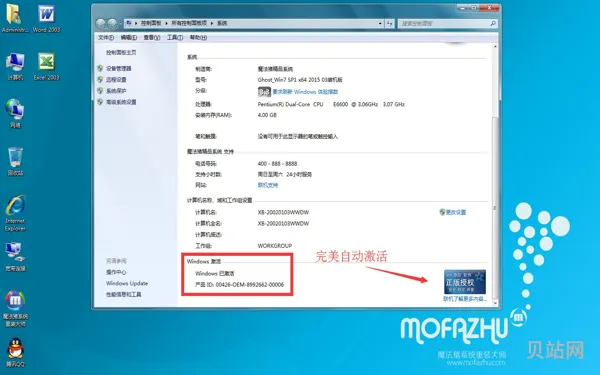Open the View menu (查看)
The height and width of the screenshot is (375, 600).
(x=152, y=38)
